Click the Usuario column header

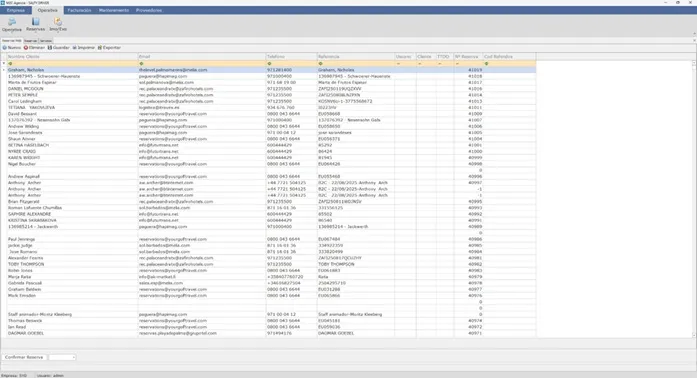(405, 56)
